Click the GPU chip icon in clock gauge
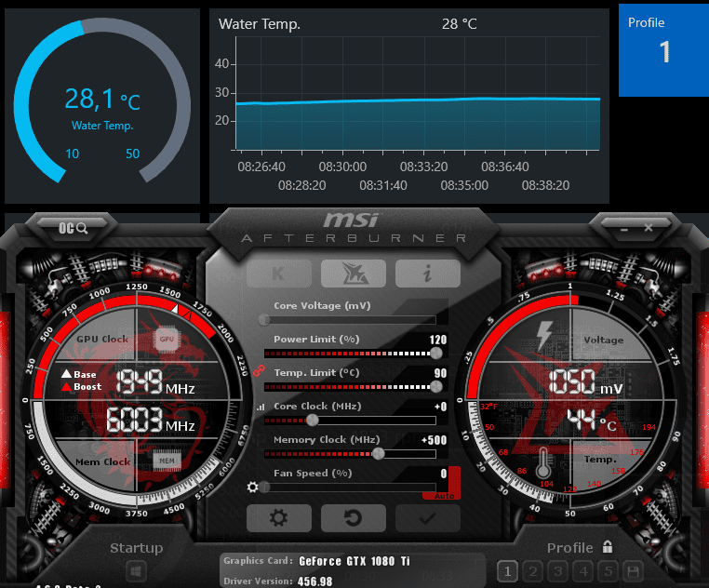This screenshot has height=588, width=709. (167, 340)
